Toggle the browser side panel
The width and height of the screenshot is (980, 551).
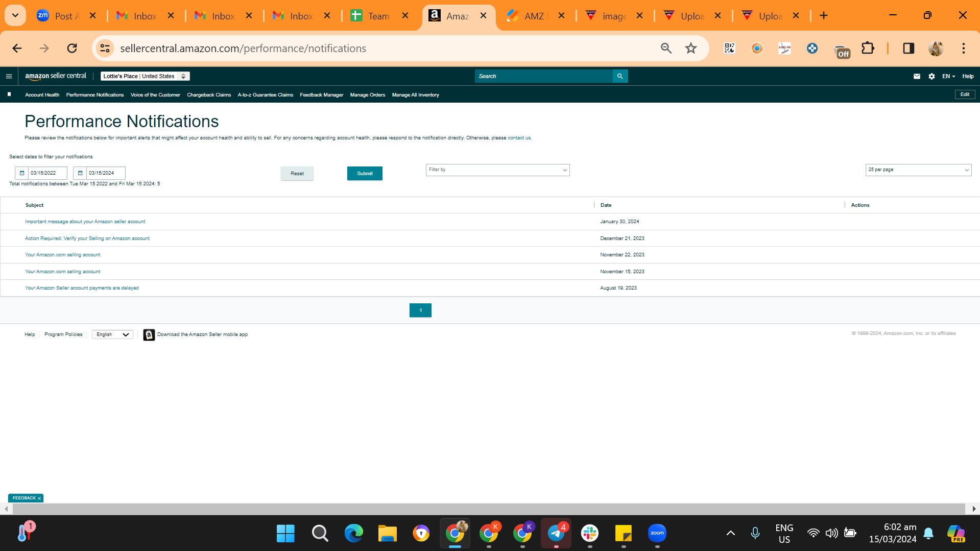tap(909, 49)
